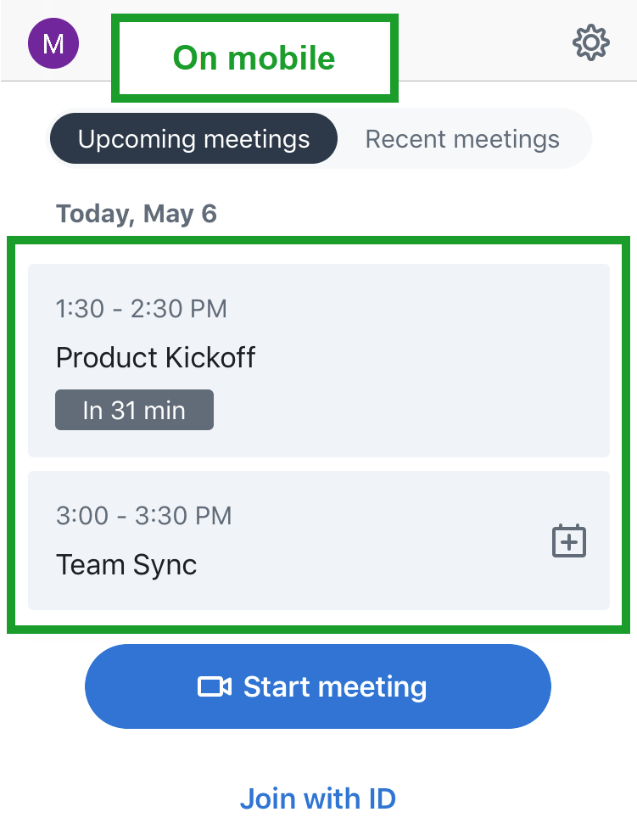The width and height of the screenshot is (637, 840).
Task: Click the camera icon in Start meeting
Action: (215, 686)
